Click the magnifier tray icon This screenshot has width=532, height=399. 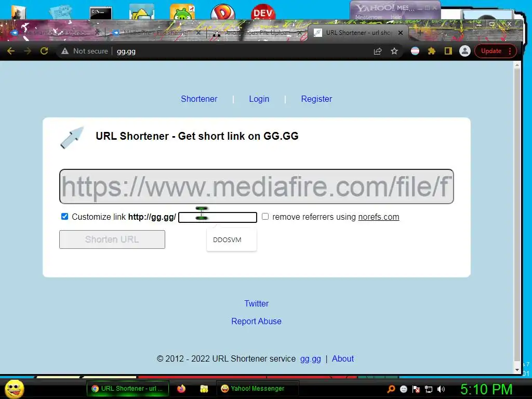[x=391, y=389]
